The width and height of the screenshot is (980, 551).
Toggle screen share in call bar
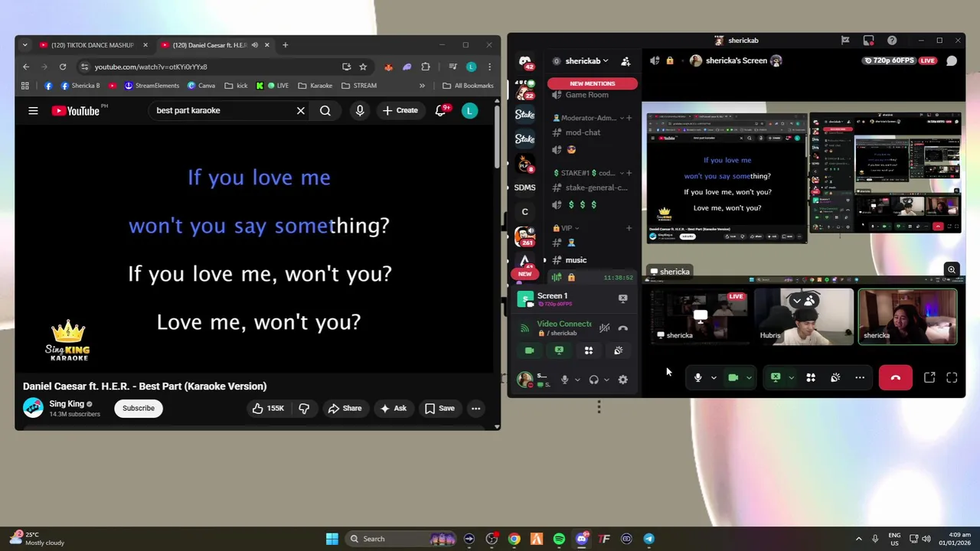click(x=776, y=377)
